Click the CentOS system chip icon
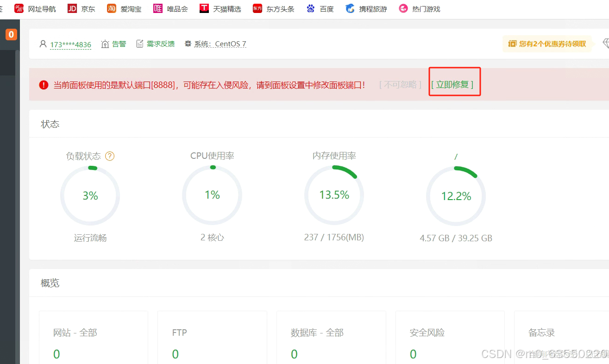Viewport: 609px width, 364px height. point(188,44)
